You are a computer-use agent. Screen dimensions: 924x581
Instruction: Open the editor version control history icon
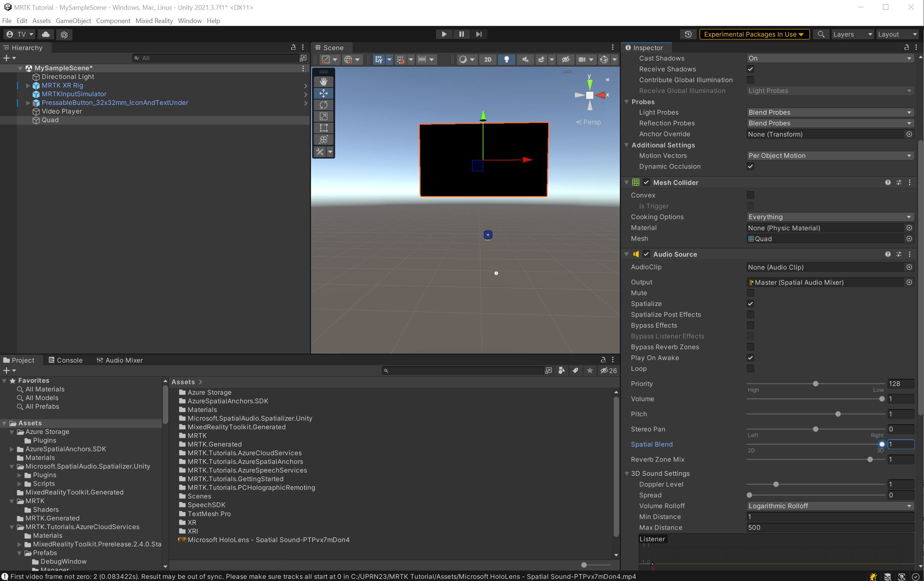[688, 34]
